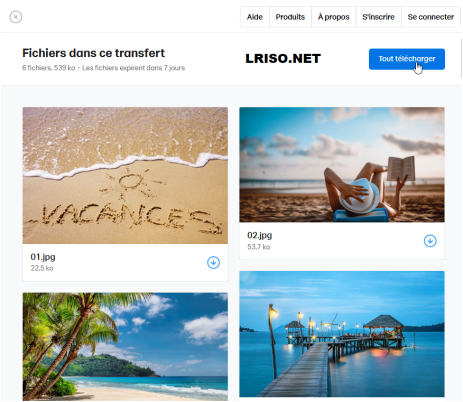Image resolution: width=463 pixels, height=402 pixels.
Task: Click the 22,5 ko size label
Action: (x=42, y=268)
